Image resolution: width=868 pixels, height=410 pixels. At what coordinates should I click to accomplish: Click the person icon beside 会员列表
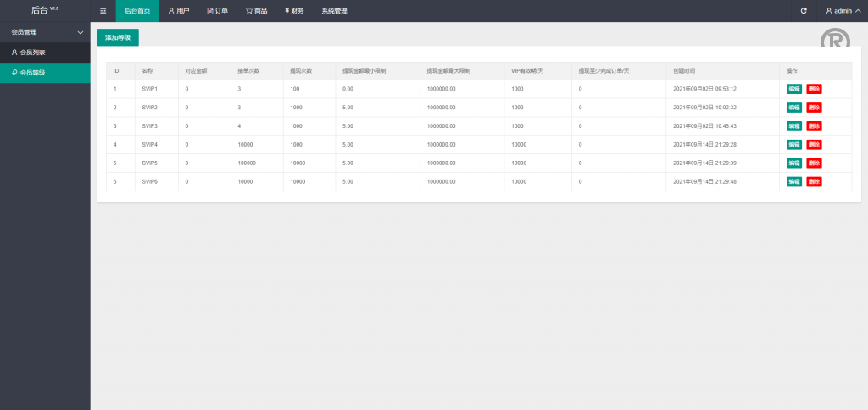(14, 53)
